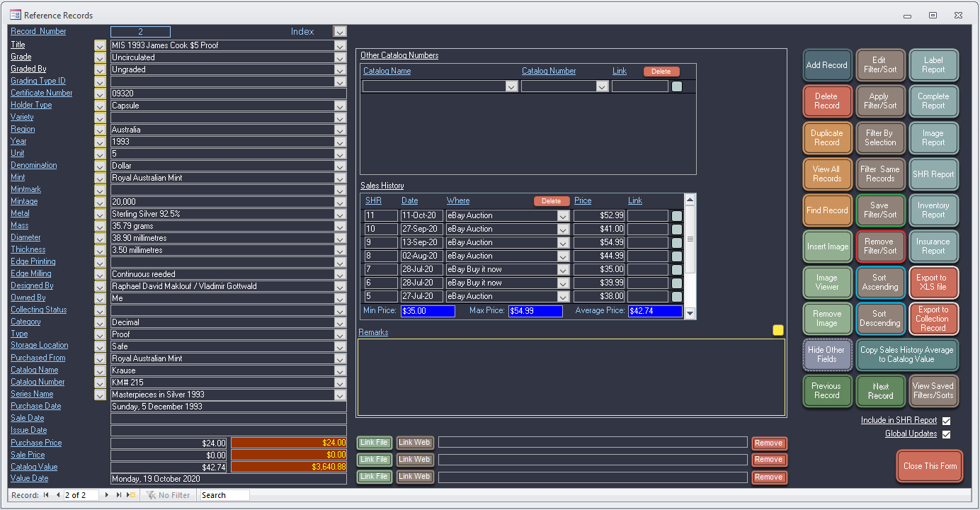The width and height of the screenshot is (980, 510).
Task: Click the first Link File button
Action: point(374,443)
